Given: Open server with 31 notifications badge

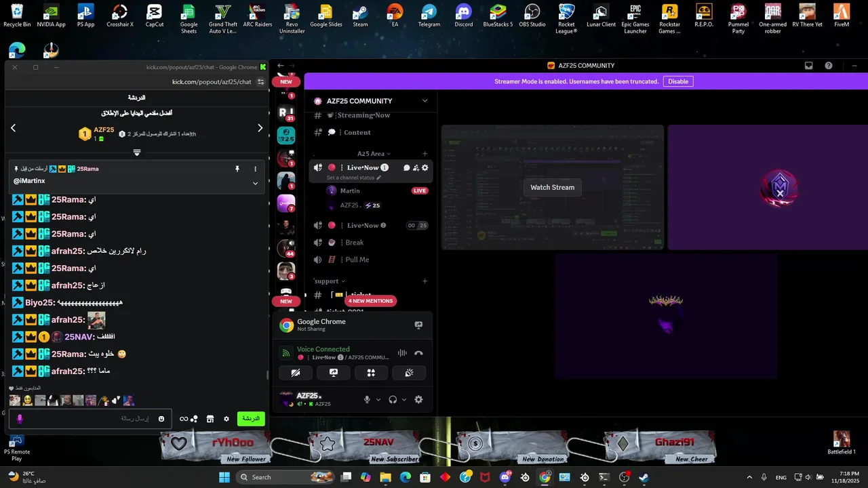Looking at the screenshot, I should 286,113.
